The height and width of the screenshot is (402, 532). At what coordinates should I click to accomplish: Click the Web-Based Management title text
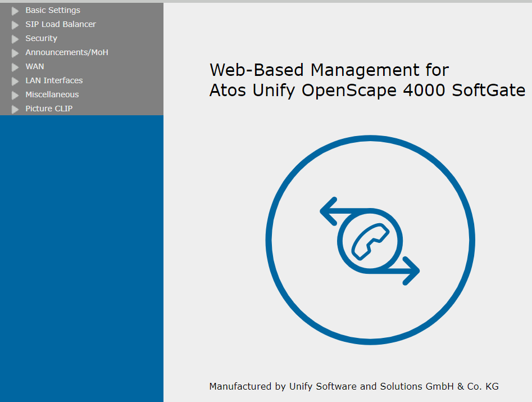(x=367, y=80)
